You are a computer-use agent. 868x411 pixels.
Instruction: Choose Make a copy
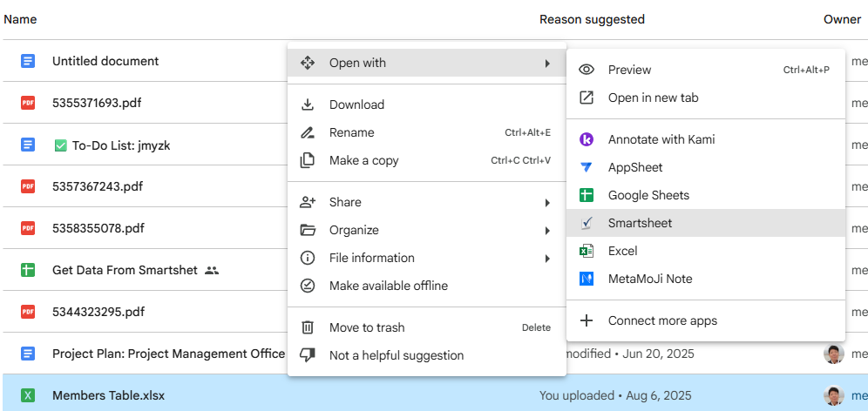[x=426, y=160]
